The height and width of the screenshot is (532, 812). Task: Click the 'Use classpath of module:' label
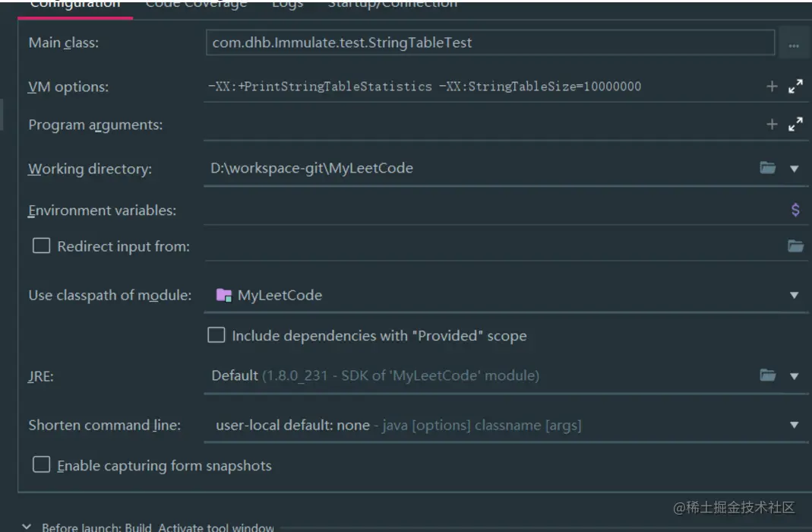pyautogui.click(x=110, y=296)
